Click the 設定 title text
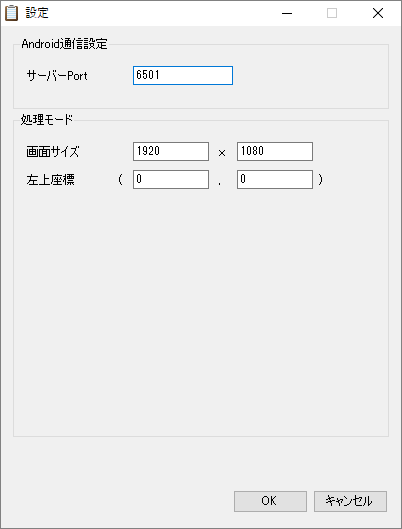Screen dimensions: 402x529 click(37, 13)
